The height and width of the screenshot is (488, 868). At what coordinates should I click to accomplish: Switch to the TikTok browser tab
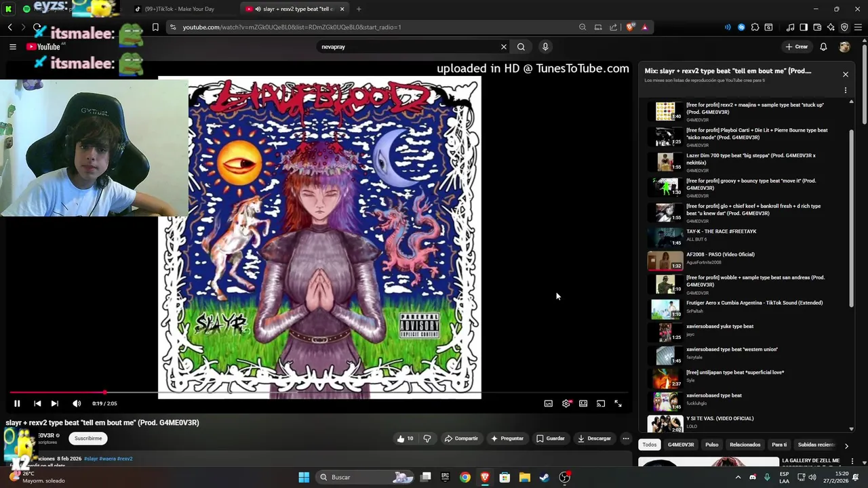pos(179,9)
